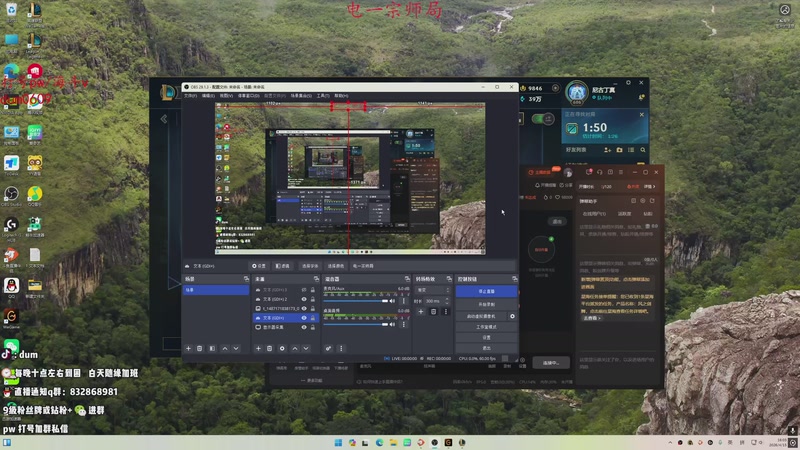The image size is (800, 450).
Task: Add a new source with plus icon
Action: pyautogui.click(x=258, y=348)
